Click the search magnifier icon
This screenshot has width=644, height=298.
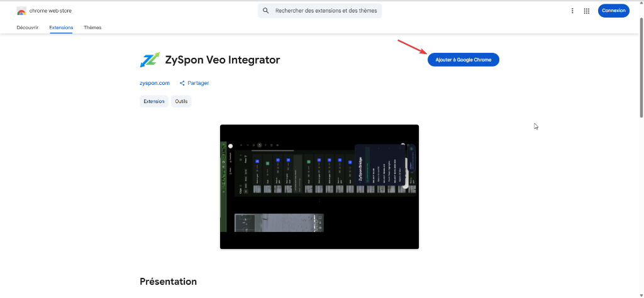[266, 11]
